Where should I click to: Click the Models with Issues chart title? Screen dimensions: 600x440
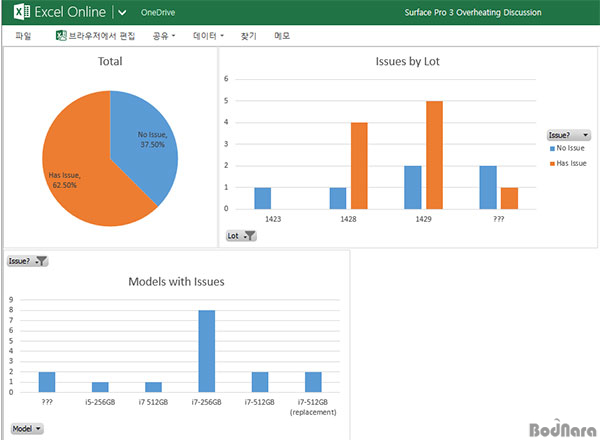[176, 282]
